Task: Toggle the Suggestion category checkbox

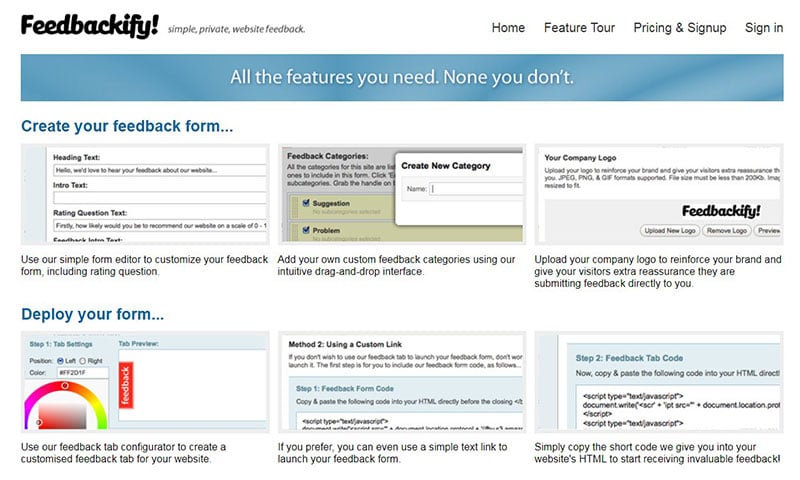Action: pos(306,203)
